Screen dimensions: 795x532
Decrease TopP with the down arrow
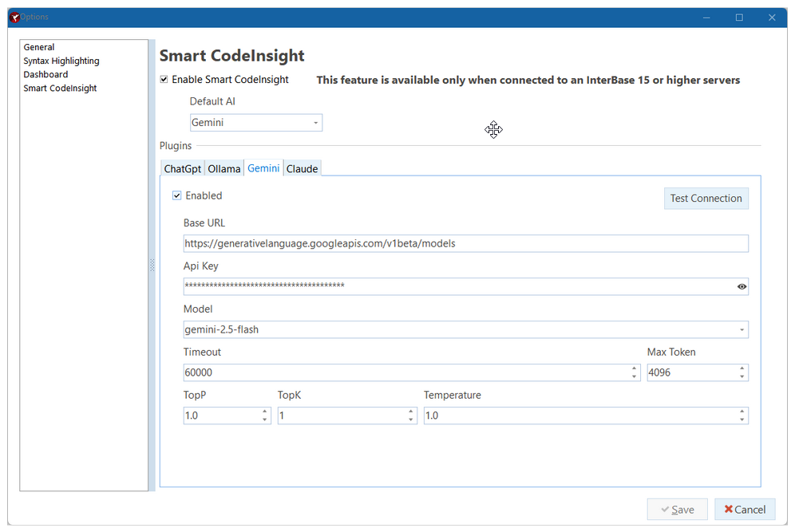265,420
